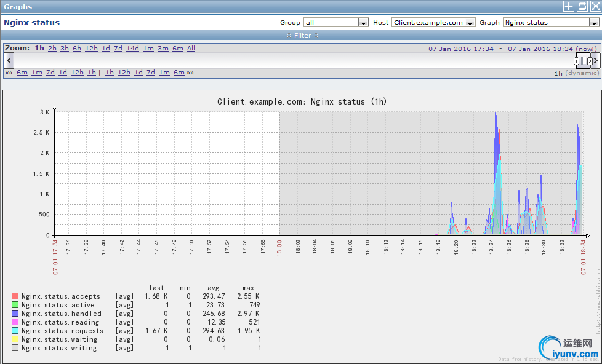Click right arrow of the time scrollbar
602x364 pixels.
596,60
